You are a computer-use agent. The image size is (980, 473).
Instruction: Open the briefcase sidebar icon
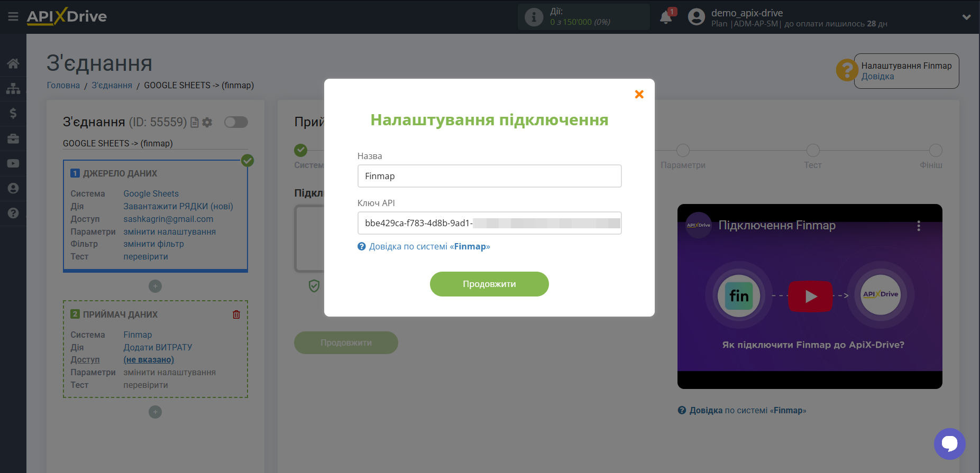coord(13,138)
